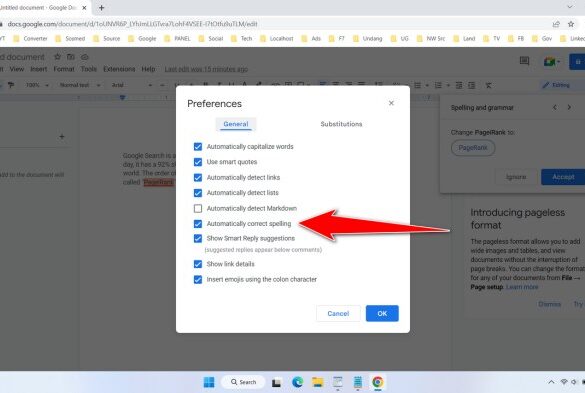
Task: Close the Preferences dialog with X
Action: (x=391, y=103)
